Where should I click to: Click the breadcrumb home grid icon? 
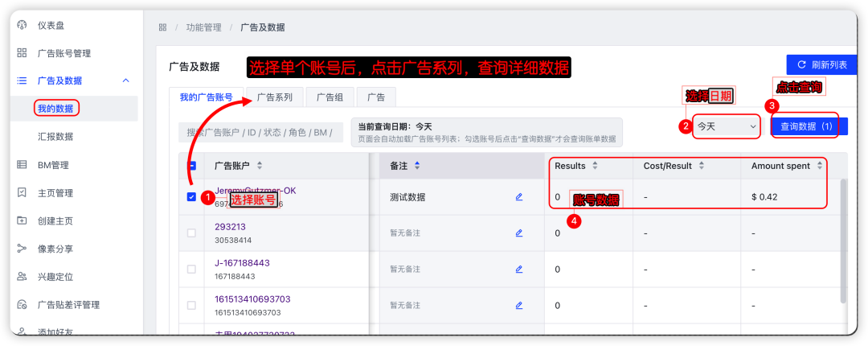coord(162,27)
